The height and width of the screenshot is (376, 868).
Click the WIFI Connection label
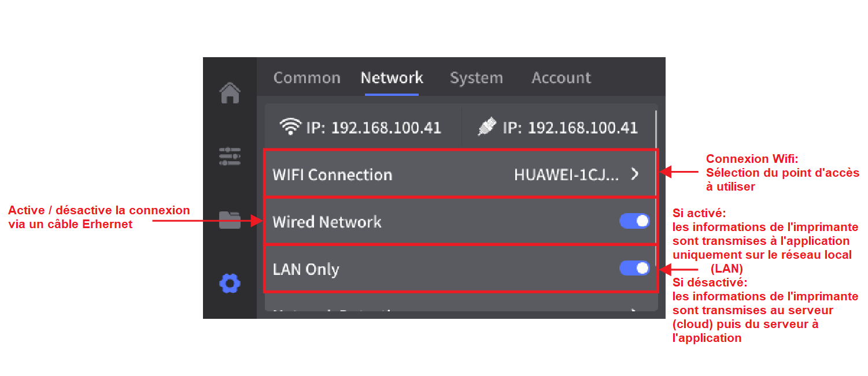click(x=332, y=174)
